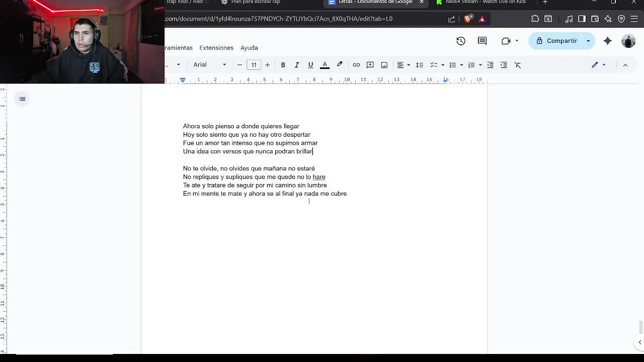Toggle the bulleted list

(453, 65)
